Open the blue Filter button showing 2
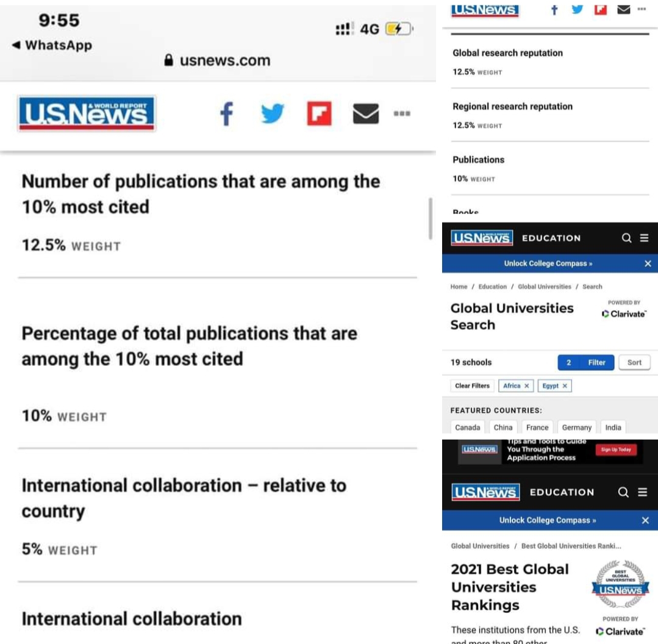 (585, 362)
